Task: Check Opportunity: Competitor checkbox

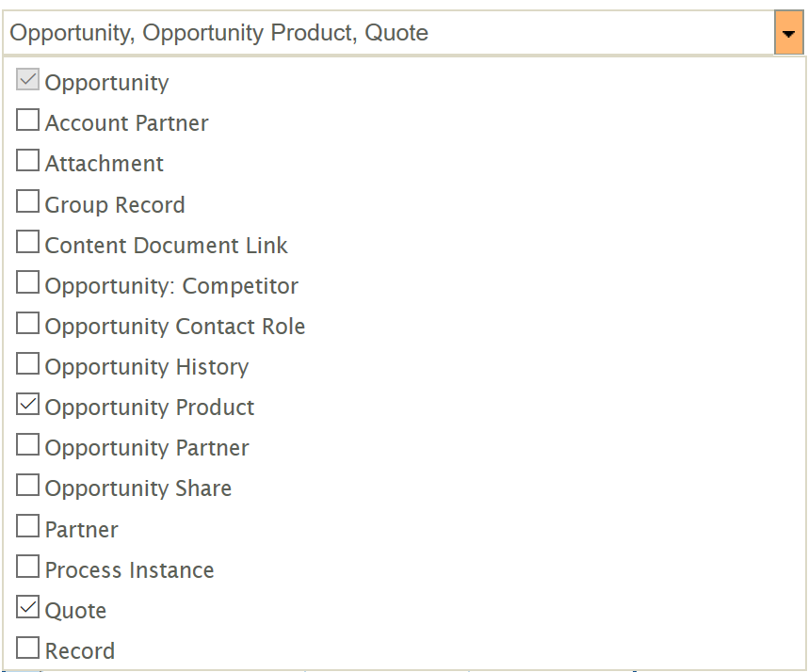Action: click(28, 283)
